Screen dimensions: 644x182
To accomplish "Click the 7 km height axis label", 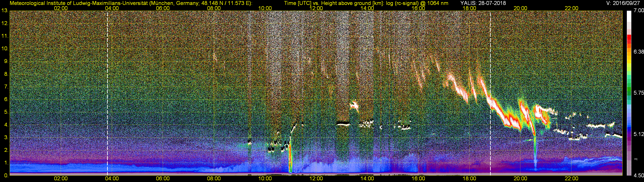I will (6, 87).
